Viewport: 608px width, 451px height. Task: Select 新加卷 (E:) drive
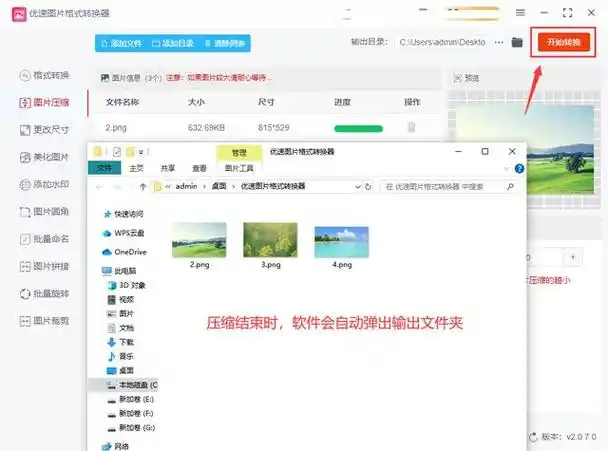131,399
